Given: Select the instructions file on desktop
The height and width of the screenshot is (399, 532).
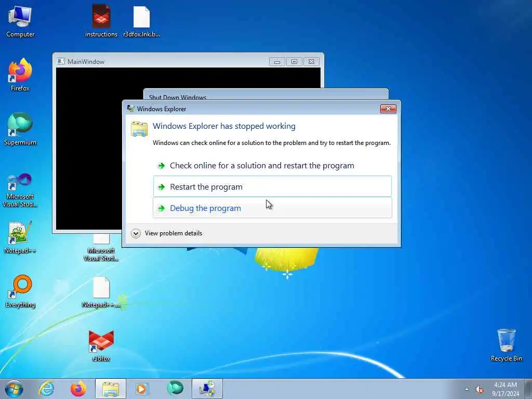Looking at the screenshot, I should click(101, 21).
